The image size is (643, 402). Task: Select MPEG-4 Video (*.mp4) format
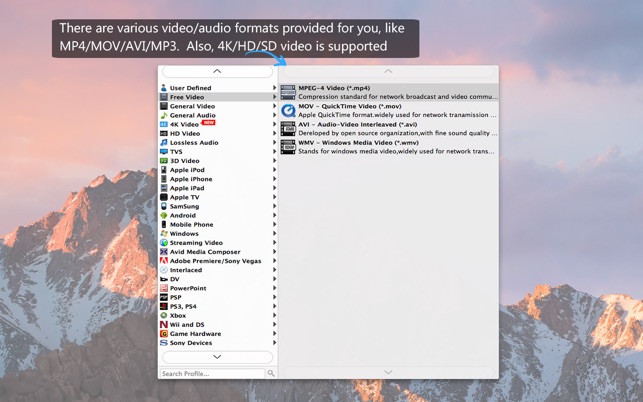[389, 92]
